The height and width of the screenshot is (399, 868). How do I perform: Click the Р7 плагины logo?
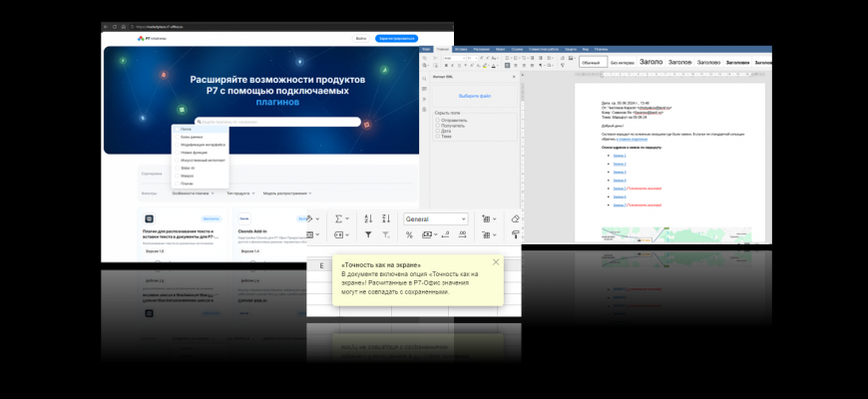pos(152,39)
